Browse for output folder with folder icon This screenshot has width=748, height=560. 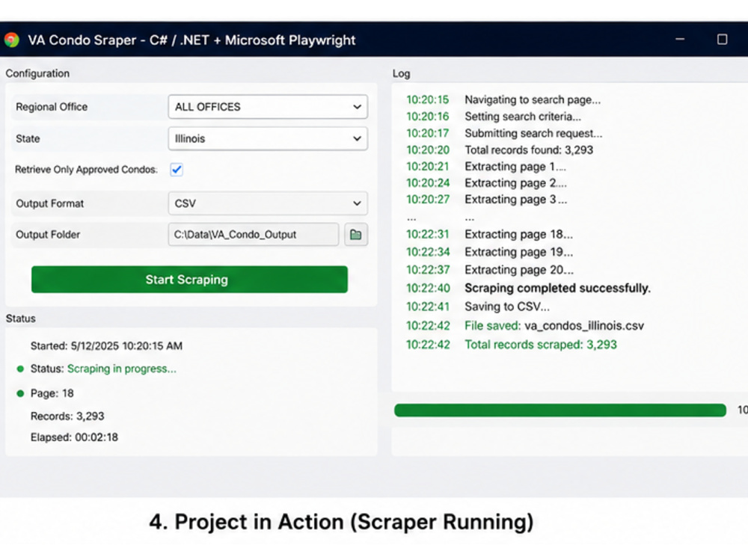coord(356,234)
